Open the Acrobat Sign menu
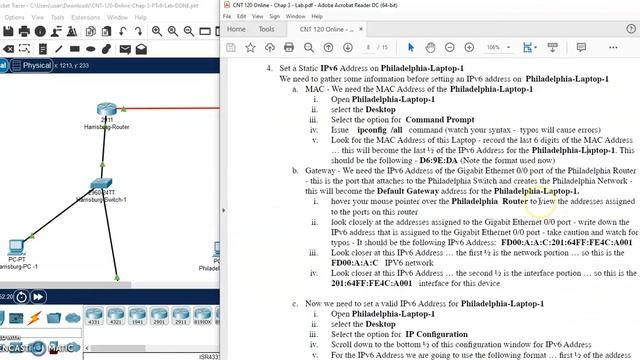This screenshot has width=640, height=360. click(x=274, y=16)
